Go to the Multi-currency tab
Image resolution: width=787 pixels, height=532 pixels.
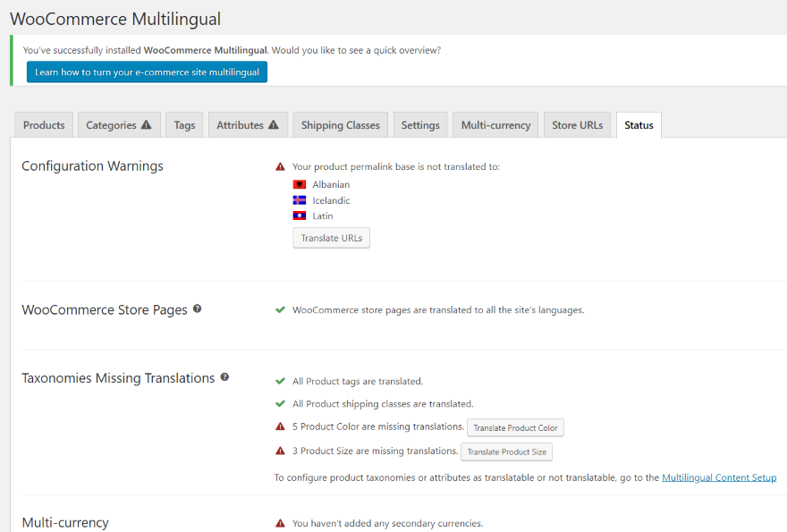click(495, 125)
